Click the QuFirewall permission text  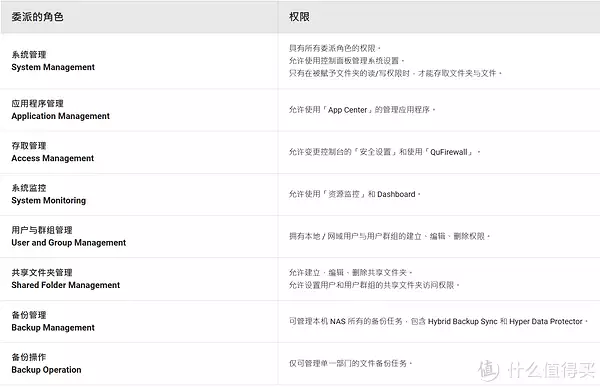point(384,152)
